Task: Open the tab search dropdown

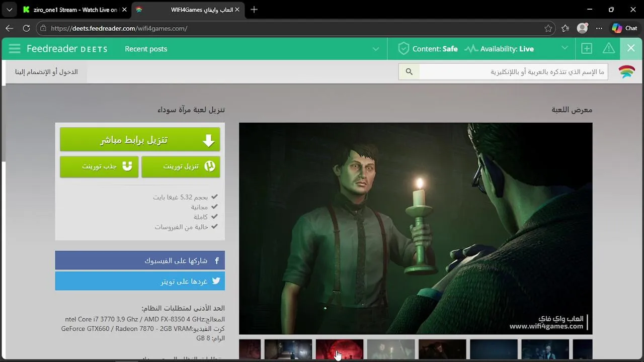Action: click(x=9, y=10)
